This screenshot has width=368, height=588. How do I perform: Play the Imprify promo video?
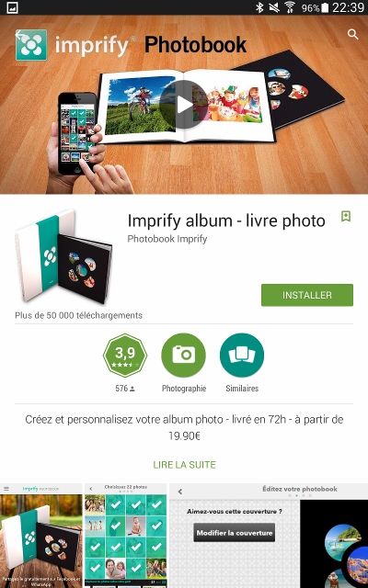click(x=184, y=105)
